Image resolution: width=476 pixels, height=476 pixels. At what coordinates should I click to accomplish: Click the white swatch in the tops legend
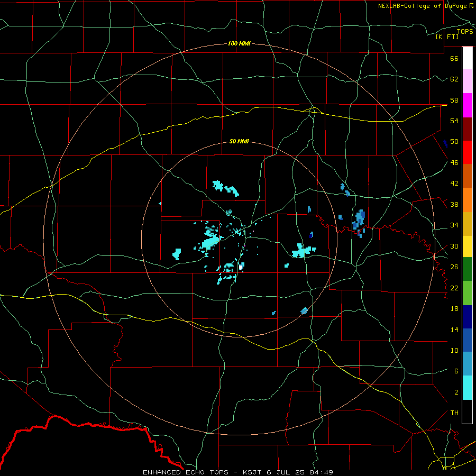coord(467,58)
